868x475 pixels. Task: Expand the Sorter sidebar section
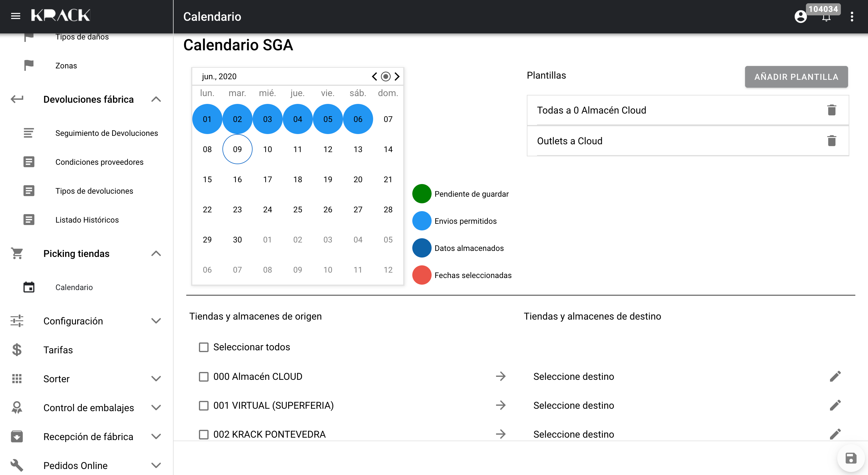[156, 379]
